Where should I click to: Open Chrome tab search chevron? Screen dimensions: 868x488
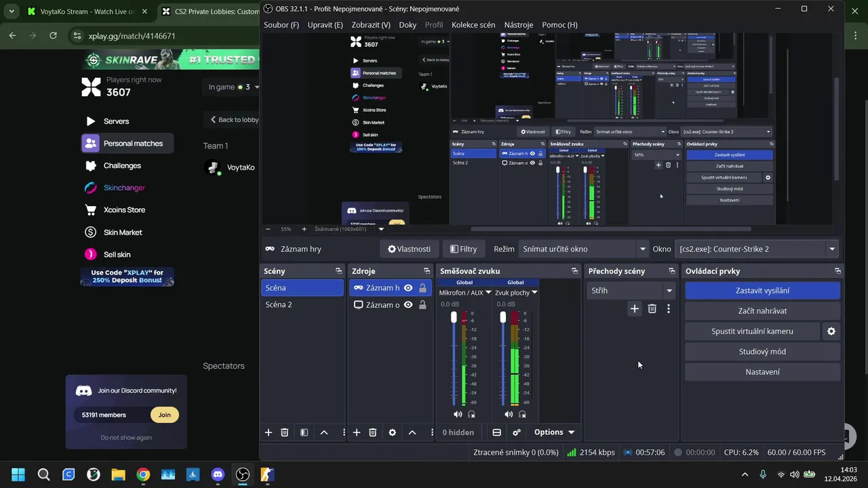(12, 12)
